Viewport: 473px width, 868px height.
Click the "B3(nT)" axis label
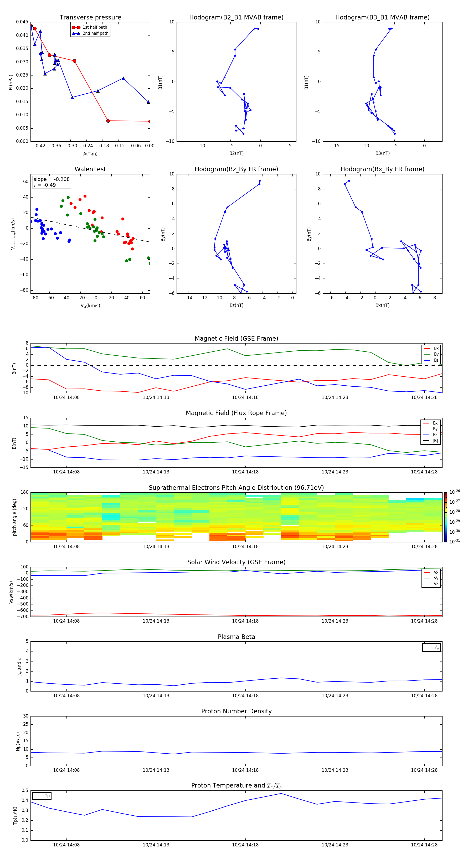(x=382, y=153)
